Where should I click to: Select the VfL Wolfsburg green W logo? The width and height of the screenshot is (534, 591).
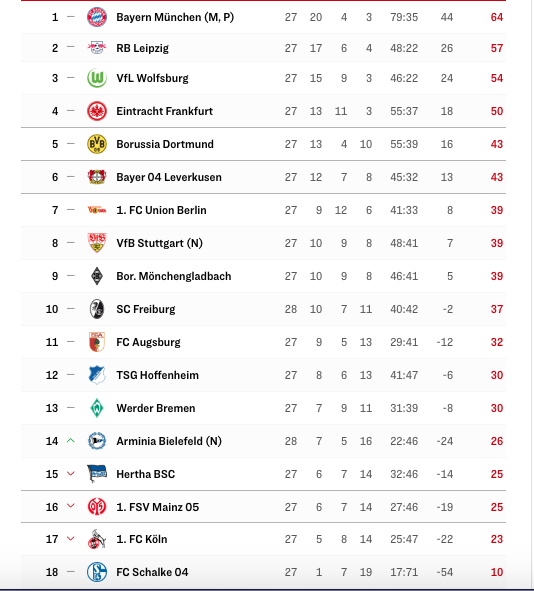tap(97, 78)
